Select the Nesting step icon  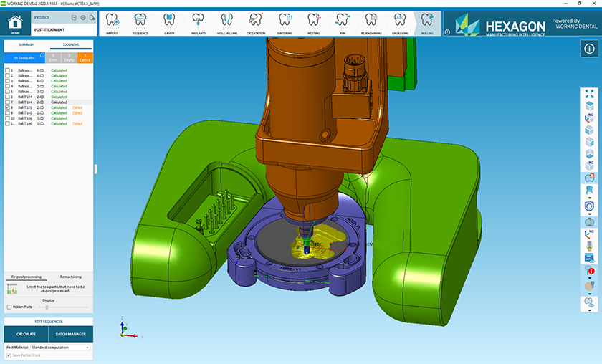[314, 22]
